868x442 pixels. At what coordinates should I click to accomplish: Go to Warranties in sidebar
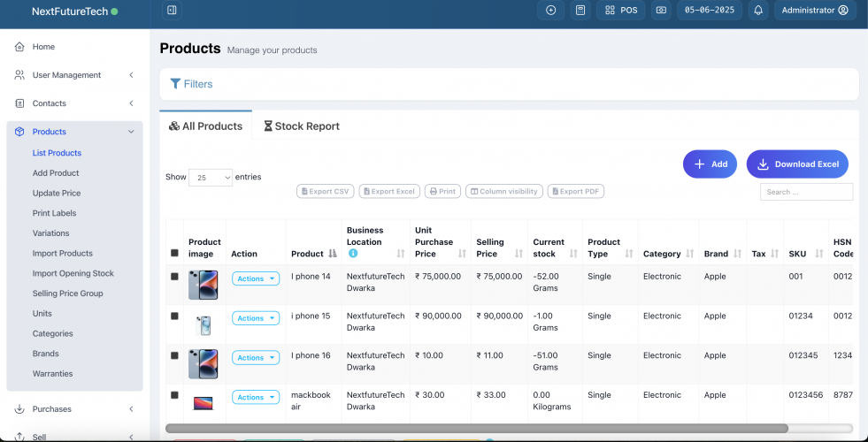coord(52,373)
